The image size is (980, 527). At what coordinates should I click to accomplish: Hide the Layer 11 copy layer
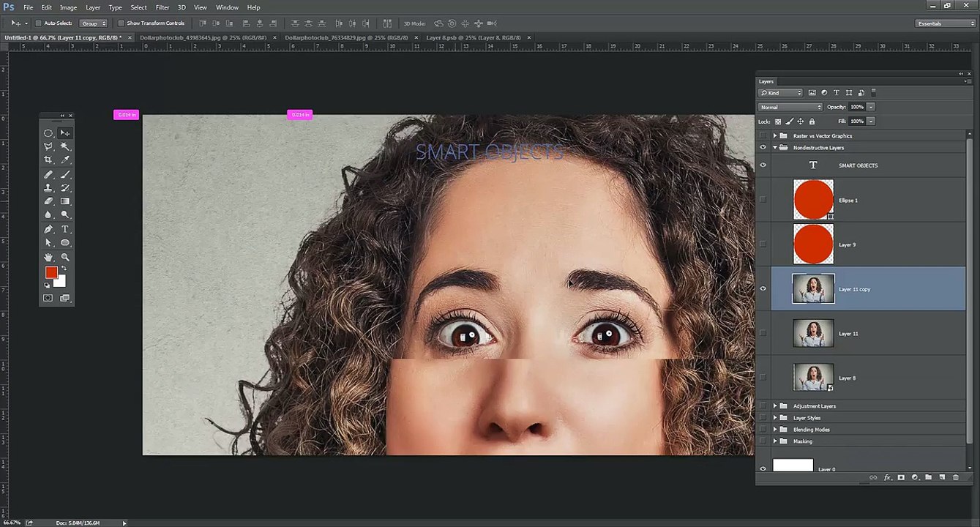(763, 289)
